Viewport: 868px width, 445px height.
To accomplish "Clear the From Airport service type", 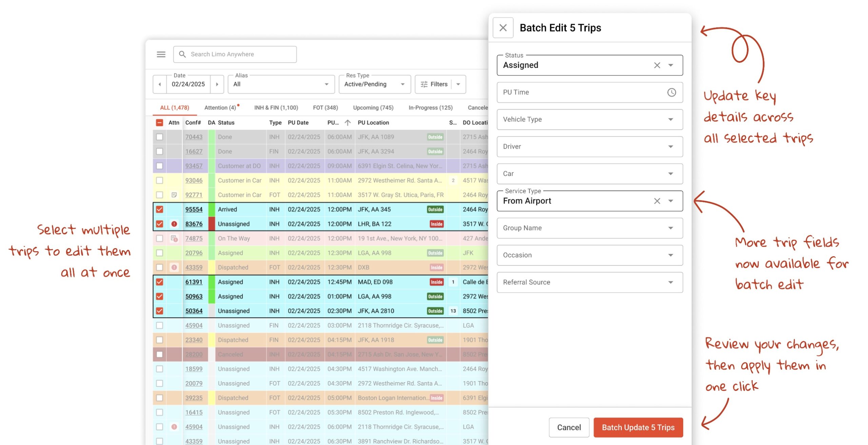I will (x=657, y=201).
